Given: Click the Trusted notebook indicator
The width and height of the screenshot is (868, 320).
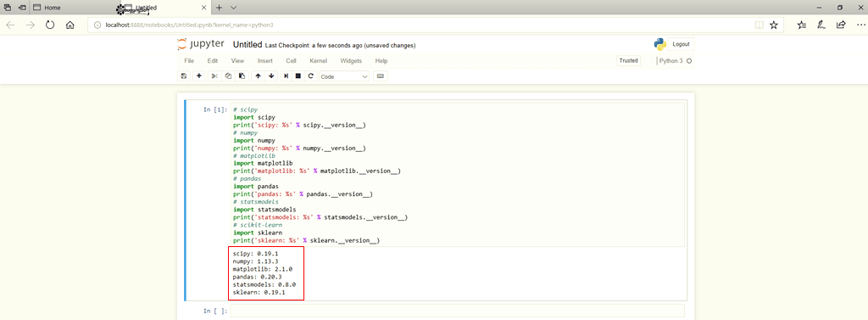Looking at the screenshot, I should tap(628, 61).
